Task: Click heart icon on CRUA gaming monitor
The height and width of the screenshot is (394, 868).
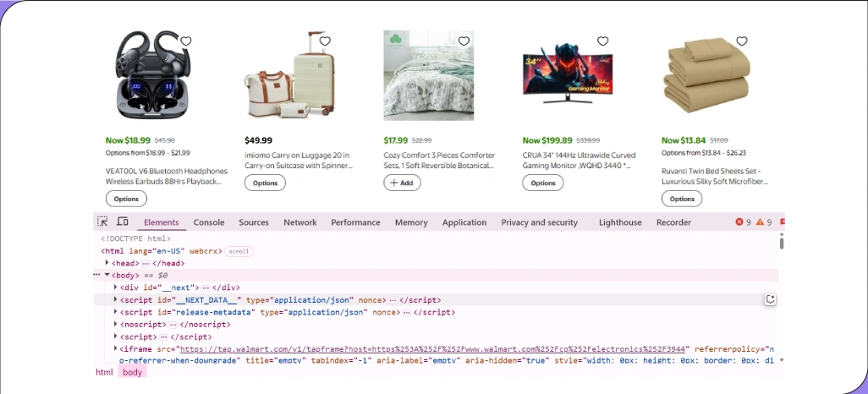Action: point(603,41)
